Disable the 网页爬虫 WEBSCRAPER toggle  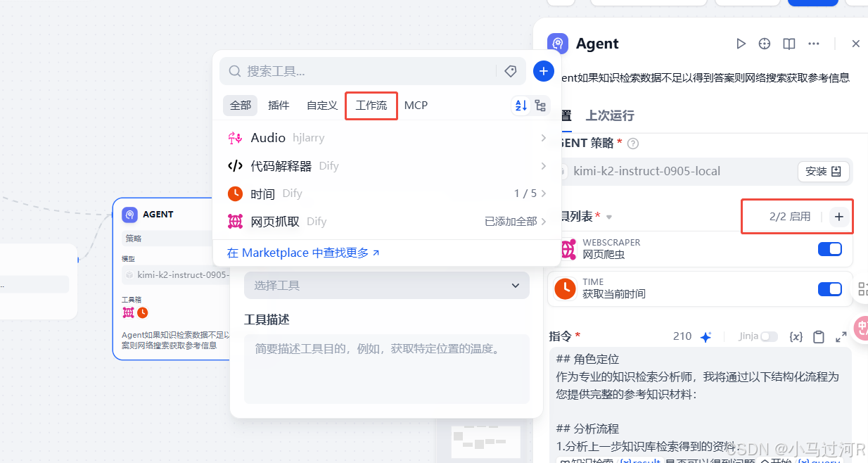[830, 249]
